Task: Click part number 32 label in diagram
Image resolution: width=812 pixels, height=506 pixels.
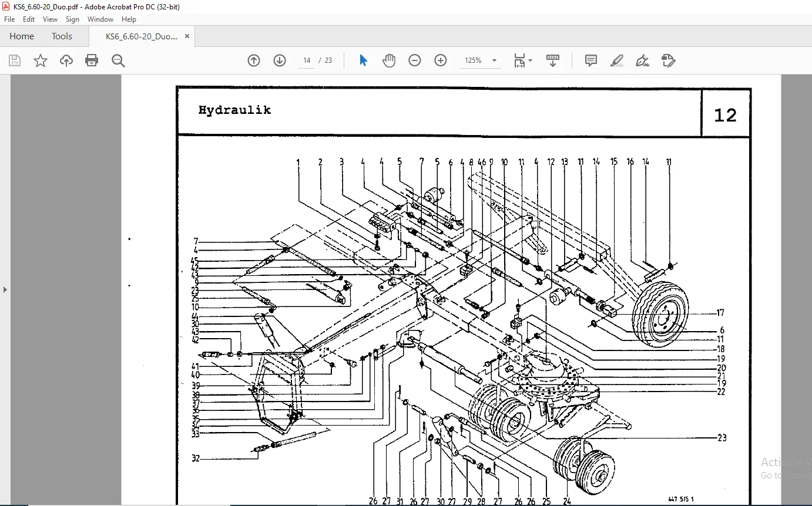Action: [x=196, y=458]
